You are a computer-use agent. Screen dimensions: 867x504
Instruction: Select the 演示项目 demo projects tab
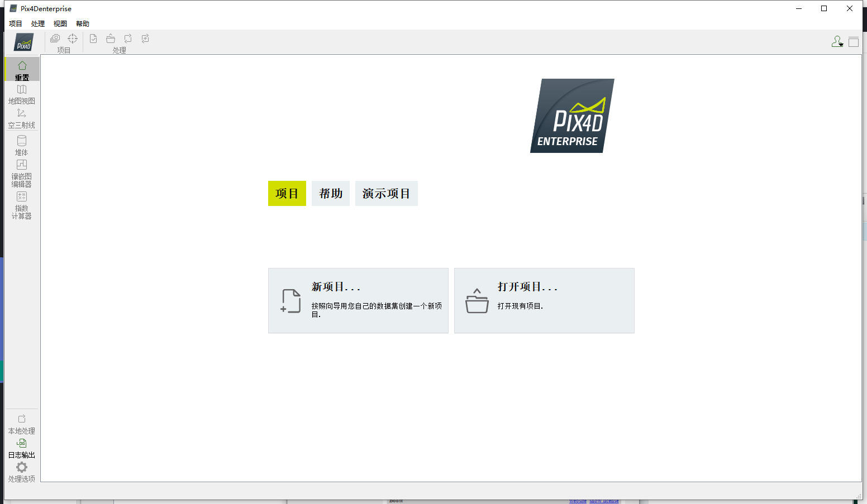387,193
